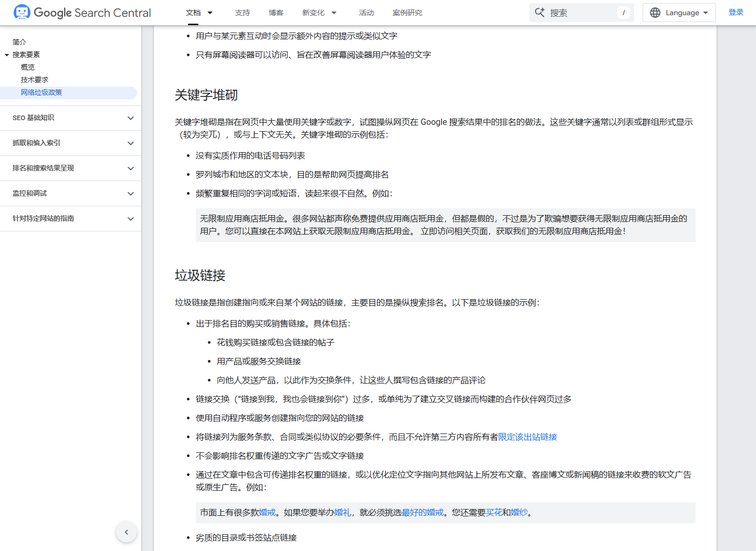Screen dimensions: 756x551
Task: Open the 案例研究 menu item
Action: click(x=407, y=13)
